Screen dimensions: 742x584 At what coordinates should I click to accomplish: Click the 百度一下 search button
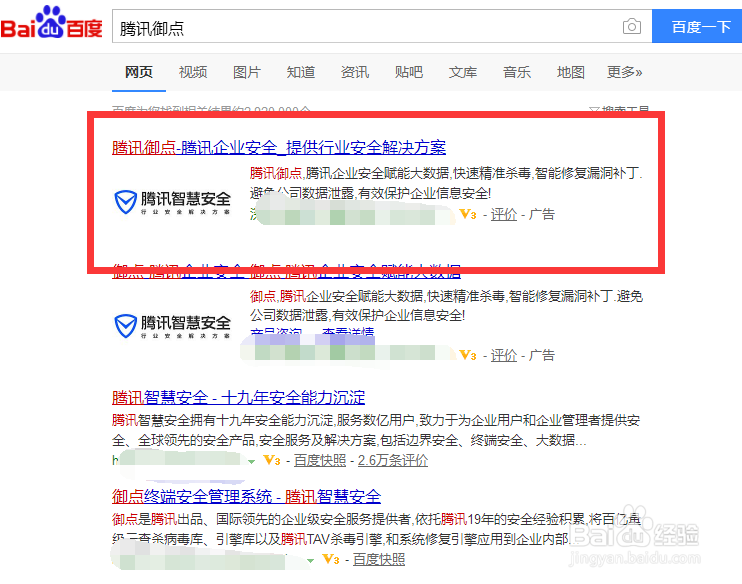coord(697,26)
